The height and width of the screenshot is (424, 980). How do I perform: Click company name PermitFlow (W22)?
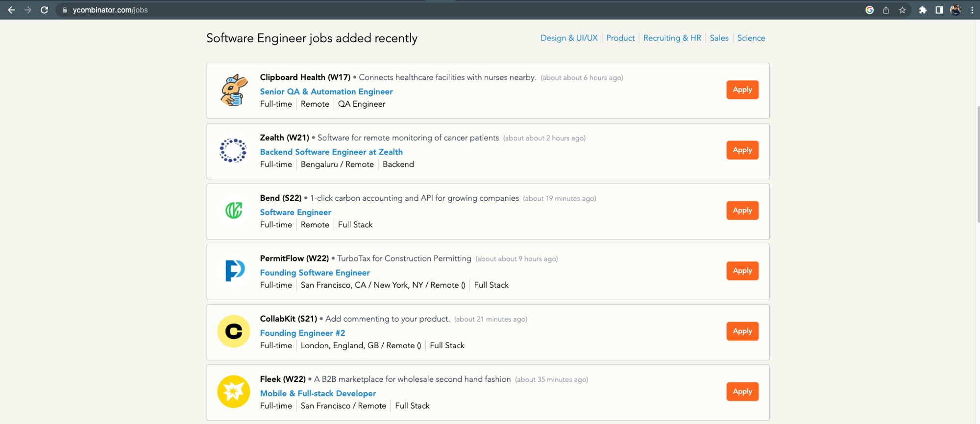pos(294,258)
